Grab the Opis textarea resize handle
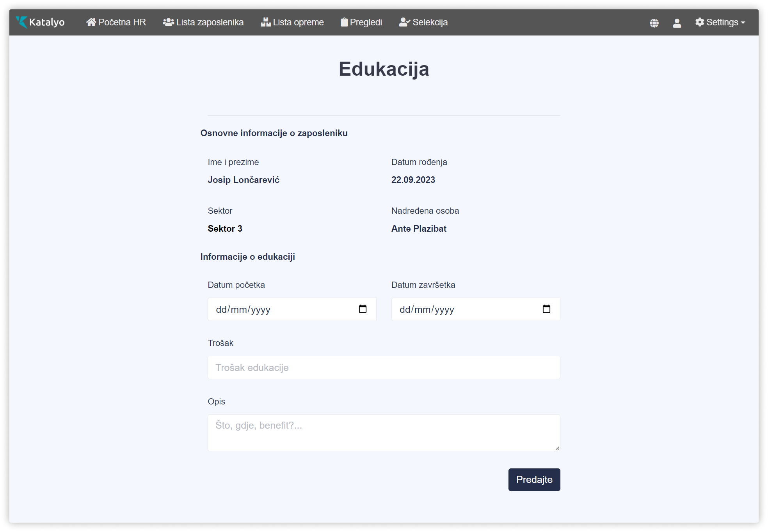Image resolution: width=768 pixels, height=532 pixels. coord(557,449)
